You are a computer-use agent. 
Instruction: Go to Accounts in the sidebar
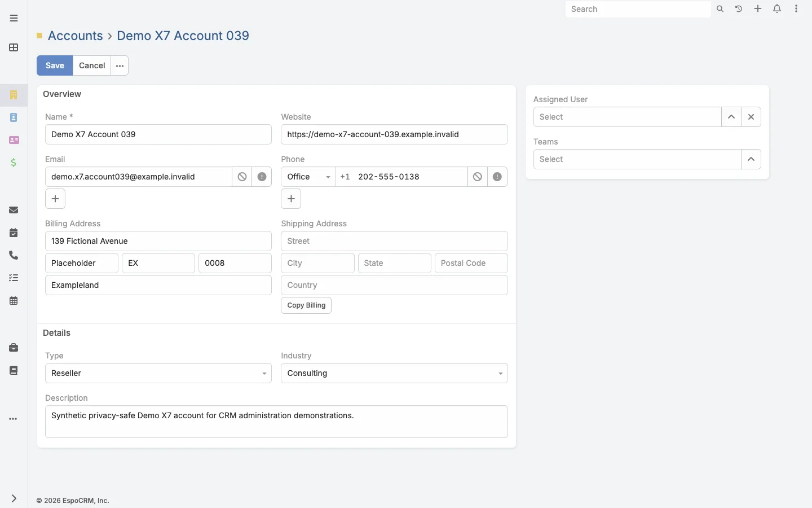[14, 95]
